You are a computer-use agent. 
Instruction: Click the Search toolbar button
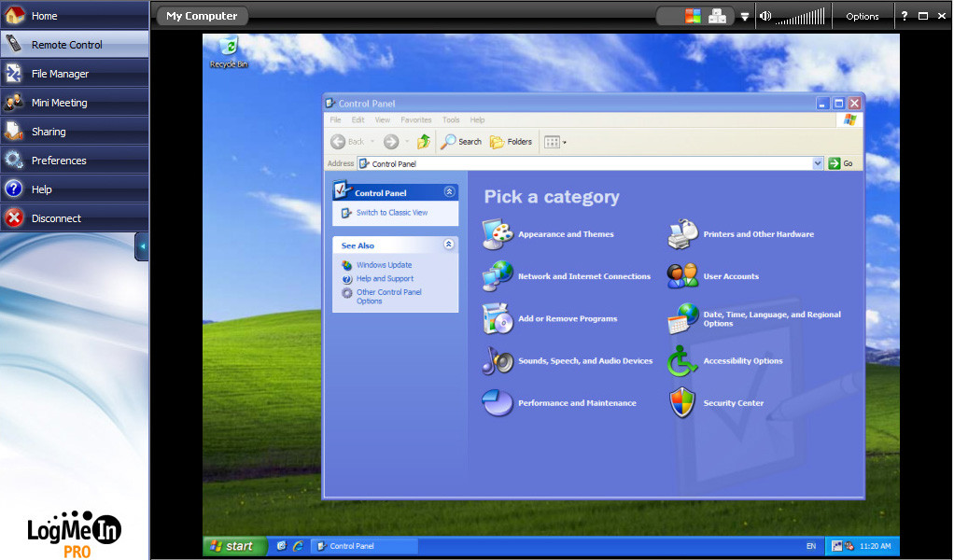(x=460, y=142)
